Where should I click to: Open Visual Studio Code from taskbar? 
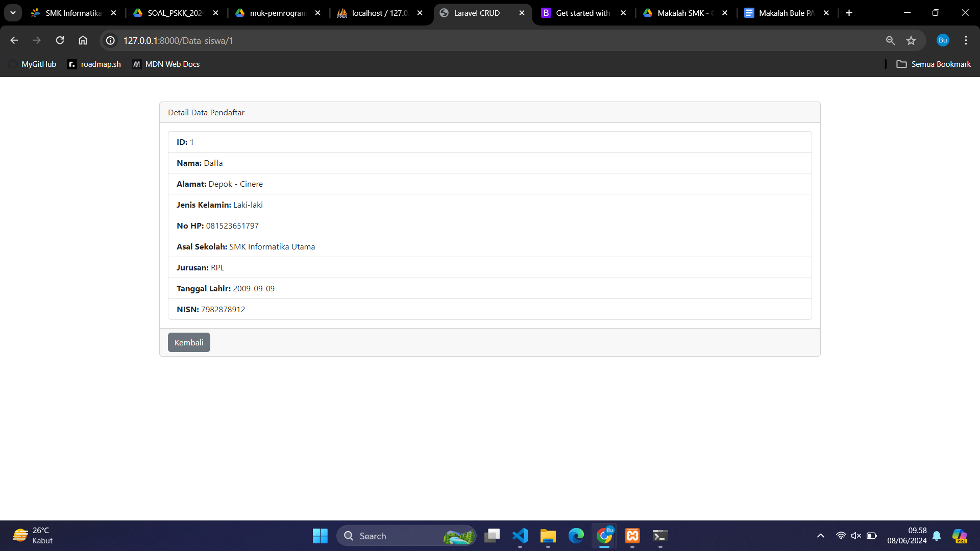pyautogui.click(x=520, y=536)
